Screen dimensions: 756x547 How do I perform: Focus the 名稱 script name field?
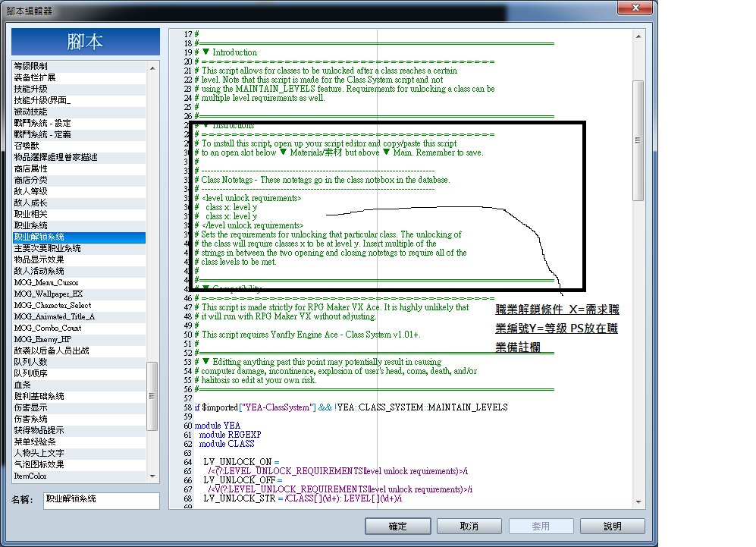pos(102,500)
